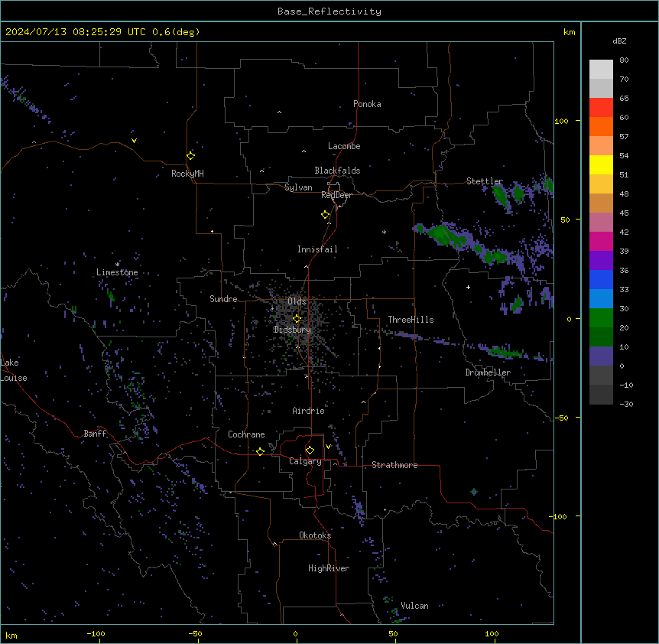Click the RedDeer city label
The image size is (659, 644).
(336, 195)
